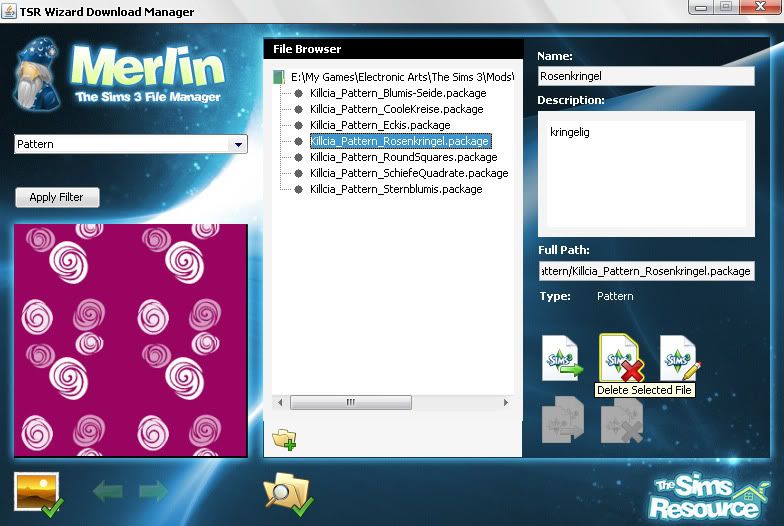Viewport: 784px width, 526px height.
Task: Click the scrollbar left arrow in File Browser
Action: (280, 402)
